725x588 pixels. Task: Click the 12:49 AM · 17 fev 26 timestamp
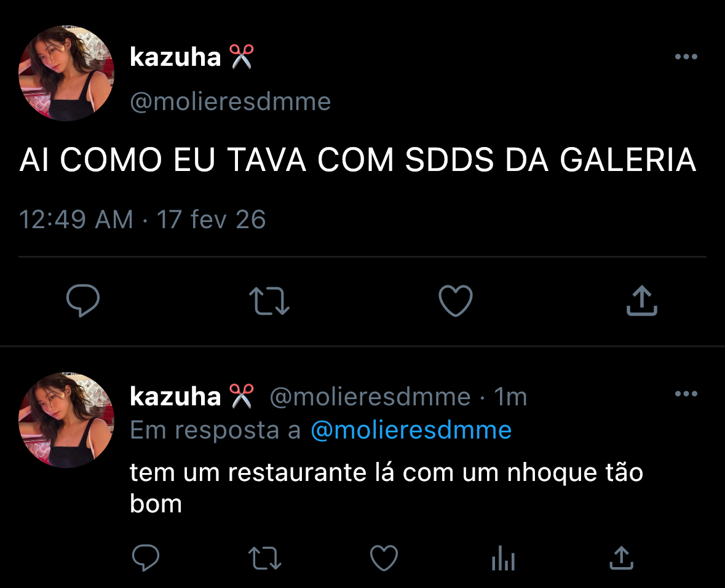click(x=143, y=220)
